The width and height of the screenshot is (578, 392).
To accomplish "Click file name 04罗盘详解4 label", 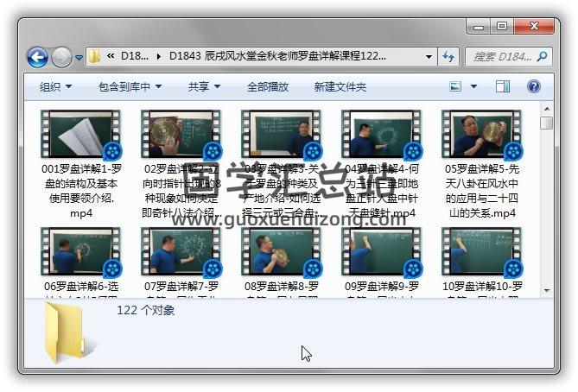I will [382, 191].
